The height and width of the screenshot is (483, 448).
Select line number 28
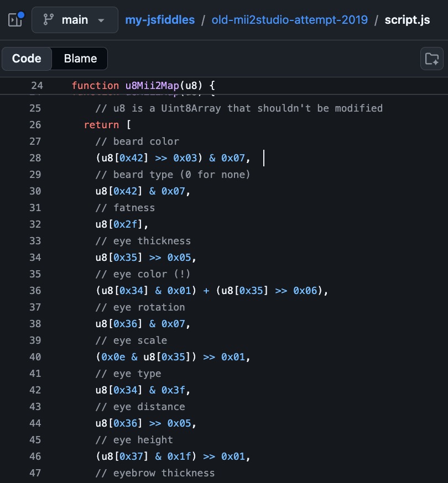[x=36, y=158]
